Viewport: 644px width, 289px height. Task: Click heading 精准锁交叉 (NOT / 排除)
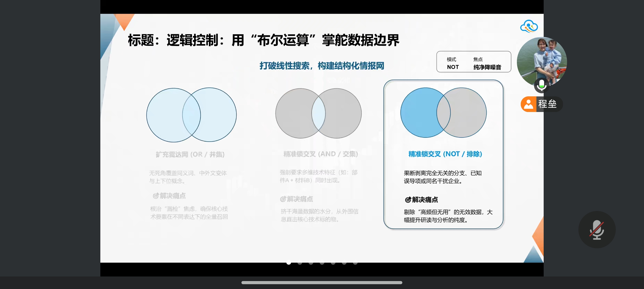pyautogui.click(x=445, y=154)
